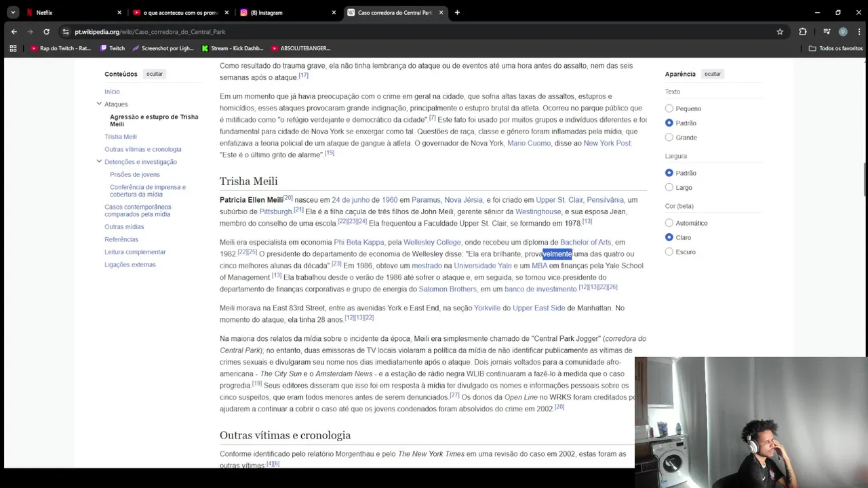The height and width of the screenshot is (488, 868).
Task: Close the Instagram tab
Action: 334,12
